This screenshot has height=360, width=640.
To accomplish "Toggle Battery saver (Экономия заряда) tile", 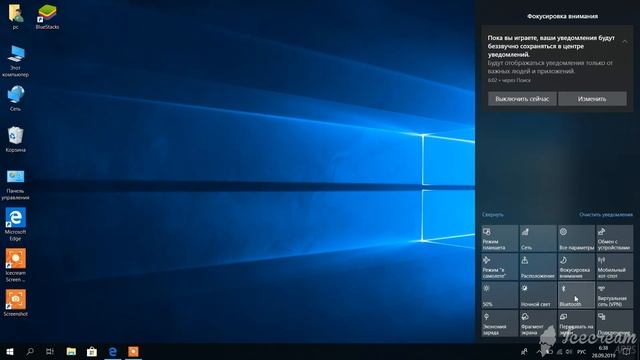I will [500, 323].
